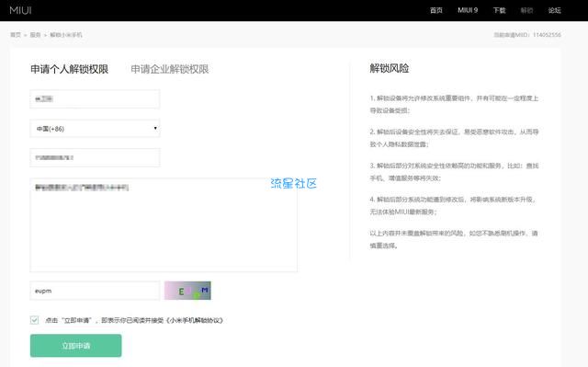Screen dimensions: 588x367
Task: Click the name input field
Action: coord(95,99)
